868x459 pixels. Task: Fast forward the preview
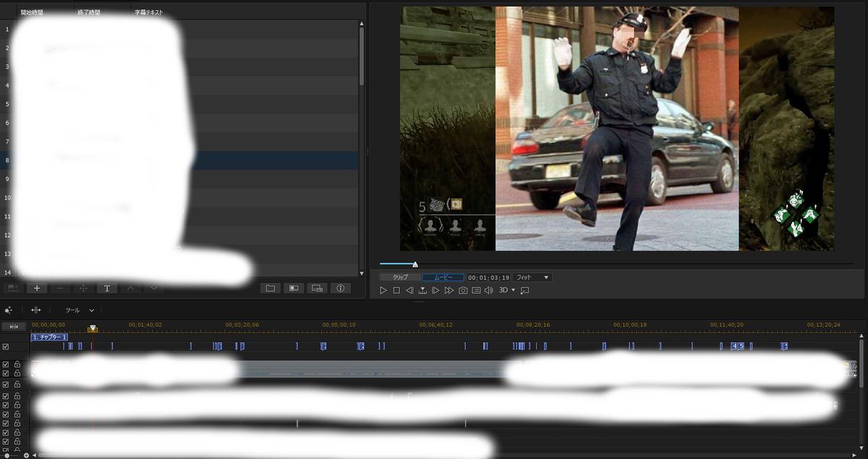tap(449, 290)
